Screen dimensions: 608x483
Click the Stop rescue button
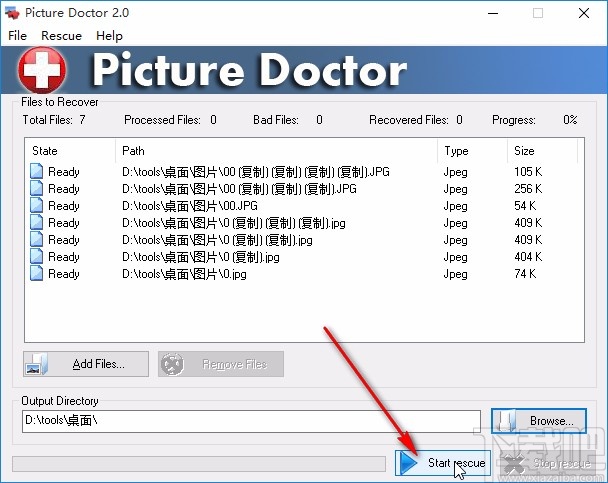tap(548, 463)
